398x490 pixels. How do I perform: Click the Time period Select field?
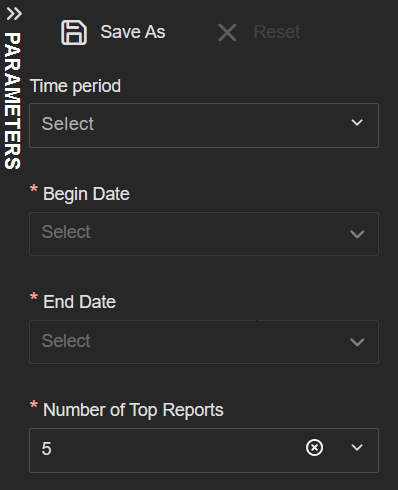pos(204,125)
